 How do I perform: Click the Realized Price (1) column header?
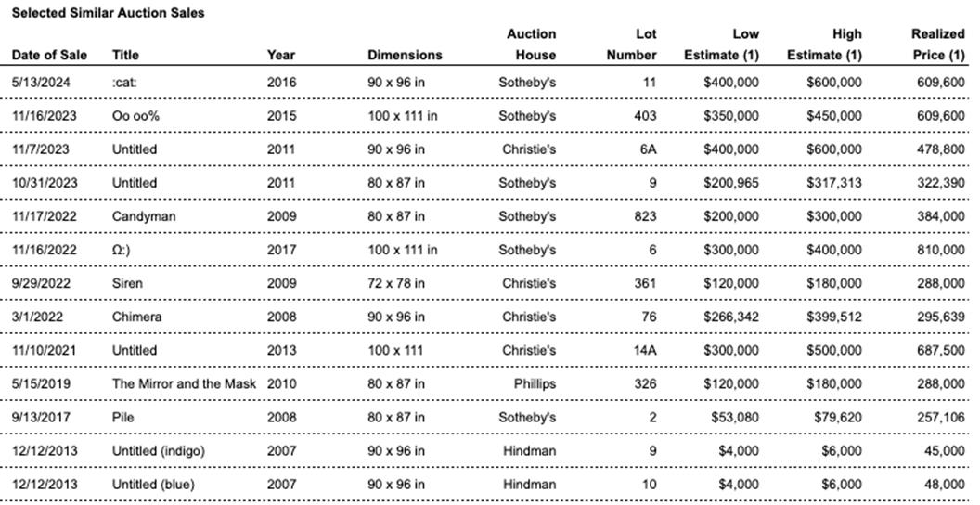click(x=937, y=45)
